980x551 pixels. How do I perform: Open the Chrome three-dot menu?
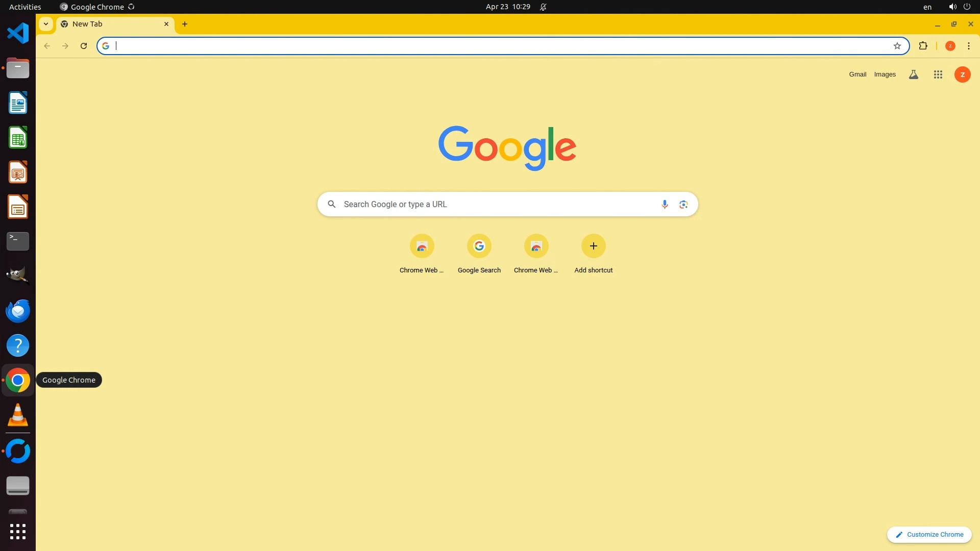(x=968, y=46)
